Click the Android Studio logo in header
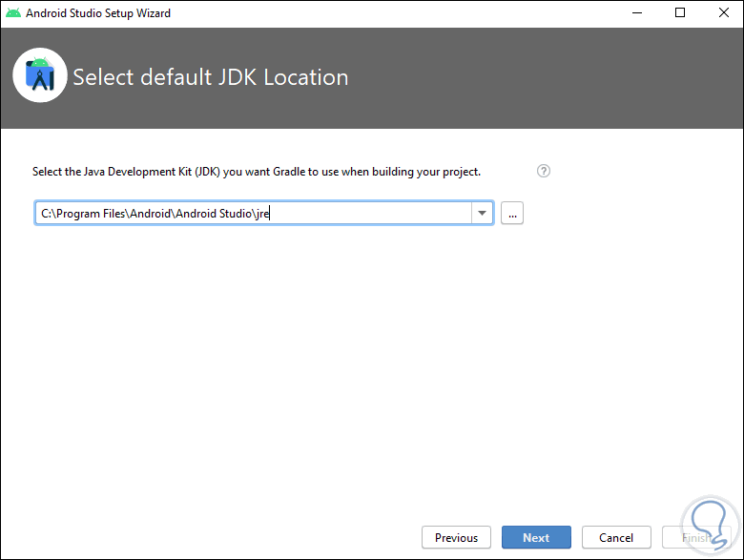 40,76
